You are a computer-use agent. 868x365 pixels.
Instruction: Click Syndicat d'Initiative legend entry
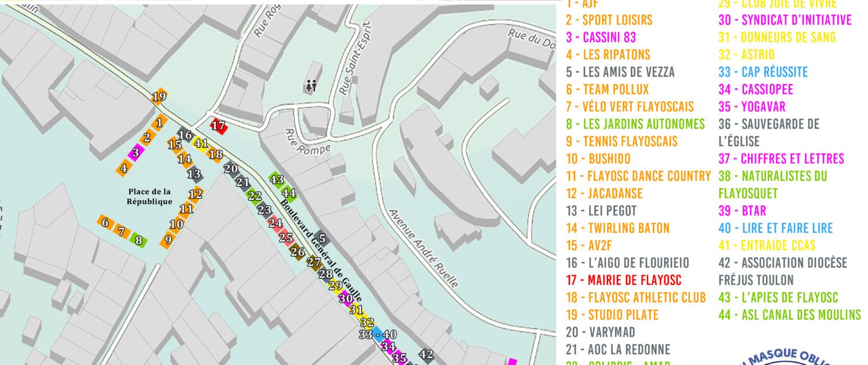pos(784,20)
